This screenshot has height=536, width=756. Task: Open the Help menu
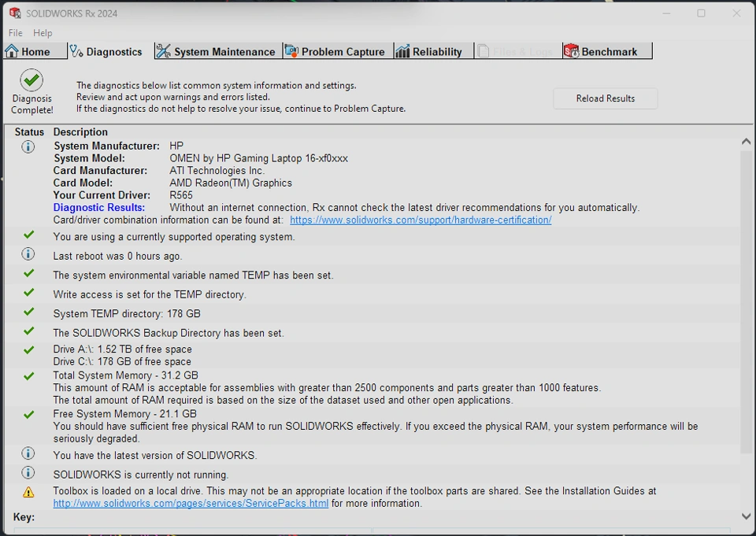pyautogui.click(x=43, y=33)
